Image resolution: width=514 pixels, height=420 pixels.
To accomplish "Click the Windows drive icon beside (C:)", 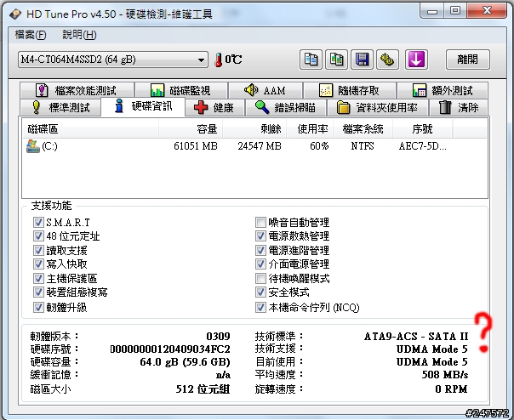I will tap(33, 146).
